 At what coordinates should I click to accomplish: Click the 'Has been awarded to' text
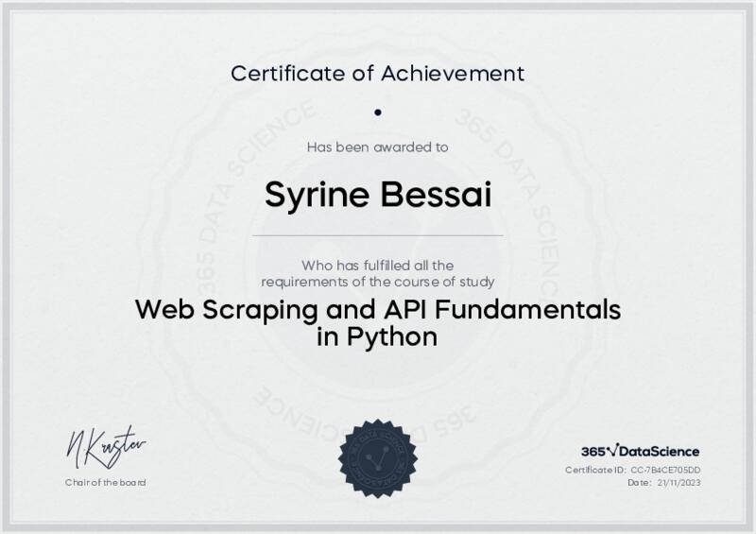point(378,146)
